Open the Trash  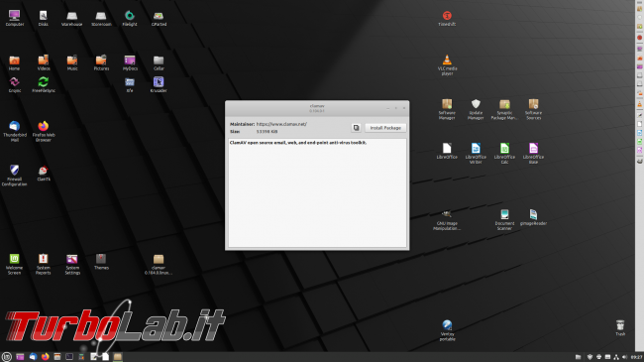point(620,328)
